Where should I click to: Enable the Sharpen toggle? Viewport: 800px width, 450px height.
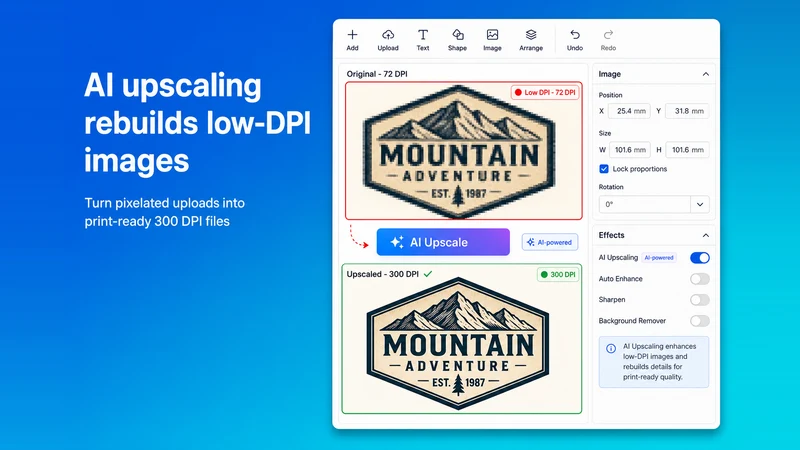tap(699, 299)
